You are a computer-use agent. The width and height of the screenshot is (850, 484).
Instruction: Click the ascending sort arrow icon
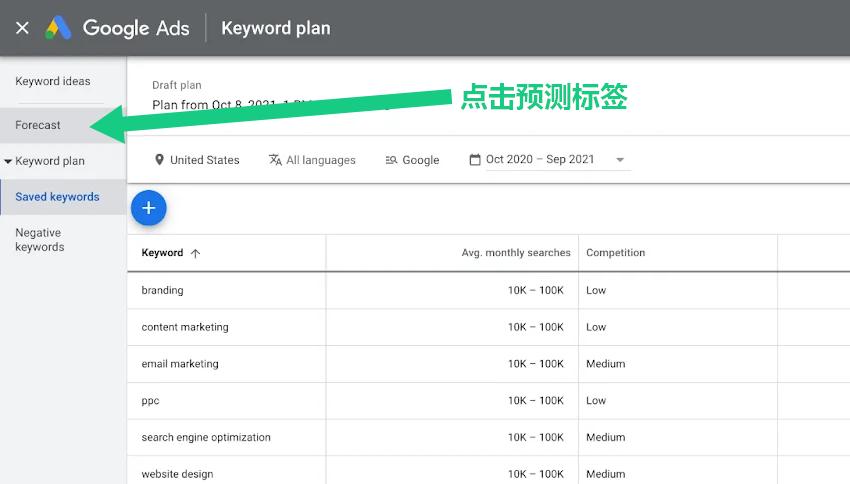(x=196, y=253)
